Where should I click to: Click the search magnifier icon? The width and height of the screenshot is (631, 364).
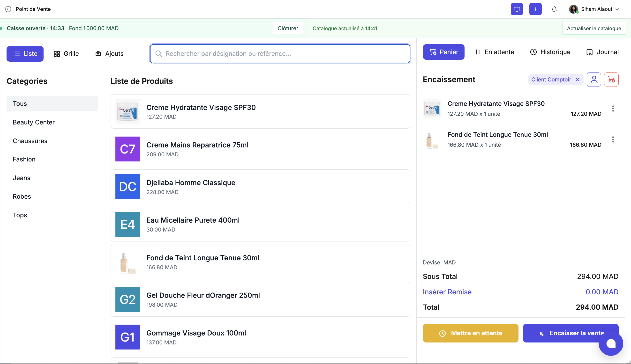click(x=159, y=54)
